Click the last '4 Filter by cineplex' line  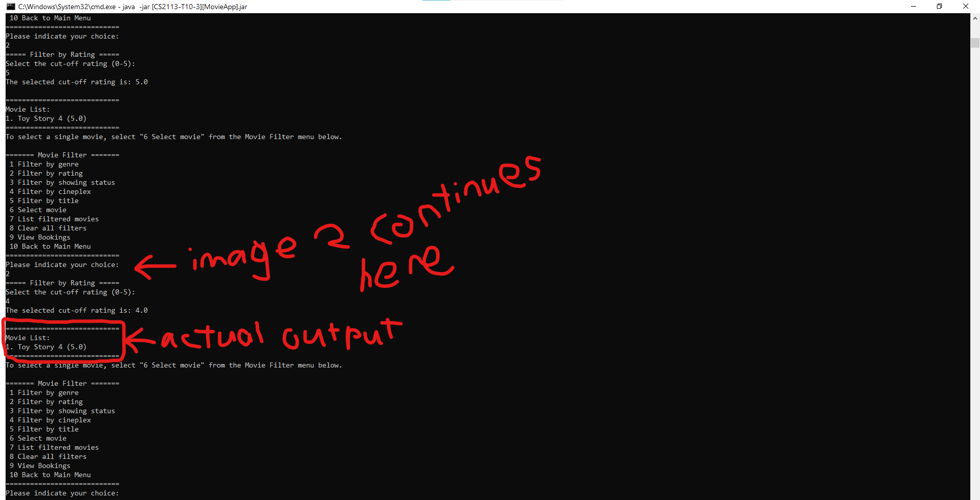[50, 420]
